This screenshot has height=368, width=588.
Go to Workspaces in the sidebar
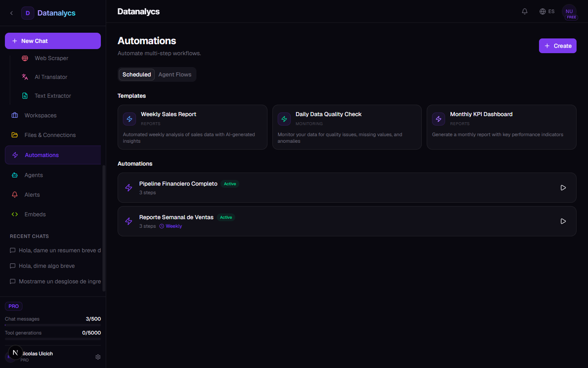pos(40,115)
